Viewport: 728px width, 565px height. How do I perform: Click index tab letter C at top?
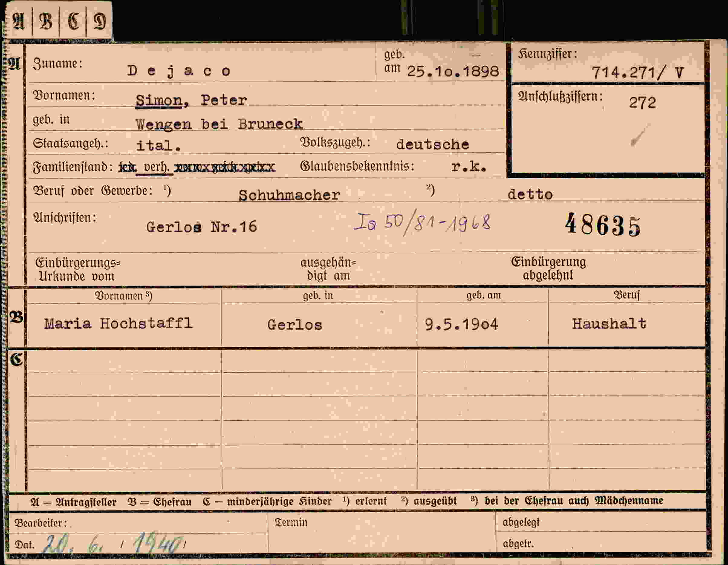point(73,22)
